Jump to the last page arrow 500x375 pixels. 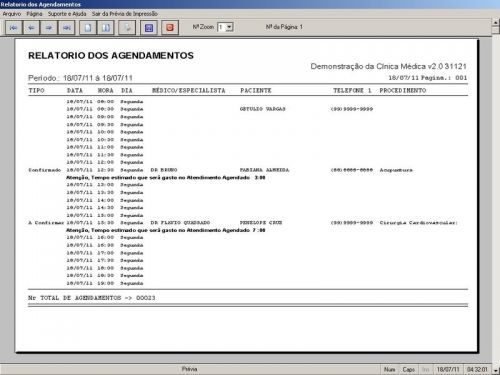click(x=67, y=28)
